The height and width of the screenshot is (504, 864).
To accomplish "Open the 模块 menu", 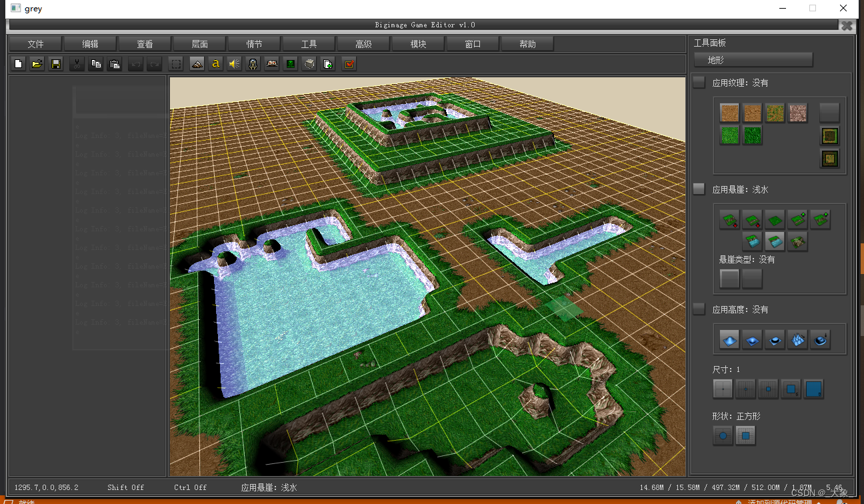I will (x=418, y=44).
